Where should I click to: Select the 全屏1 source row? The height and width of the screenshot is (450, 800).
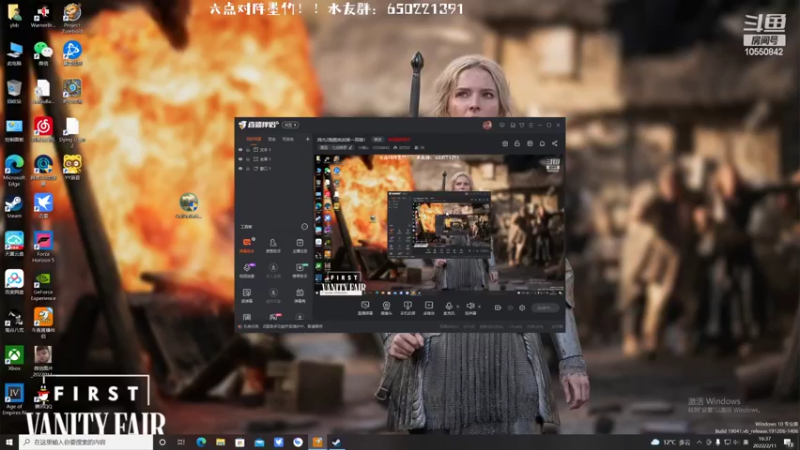(x=274, y=159)
